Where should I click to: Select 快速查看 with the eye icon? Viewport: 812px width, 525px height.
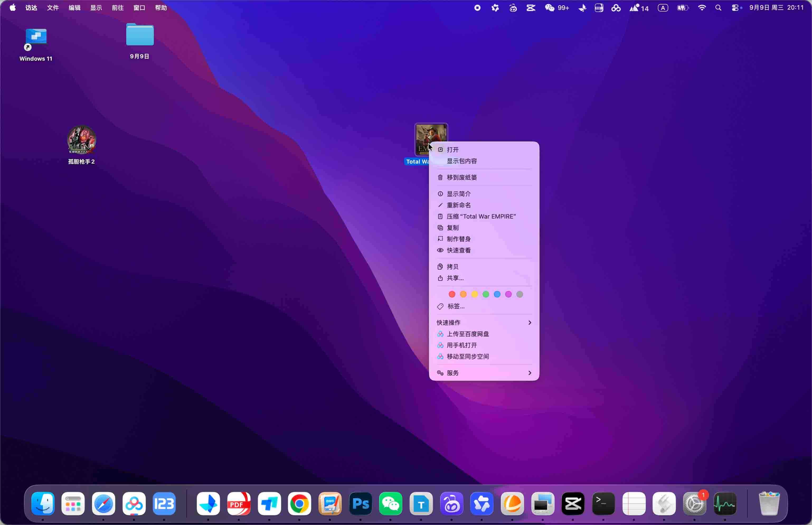tap(484, 250)
